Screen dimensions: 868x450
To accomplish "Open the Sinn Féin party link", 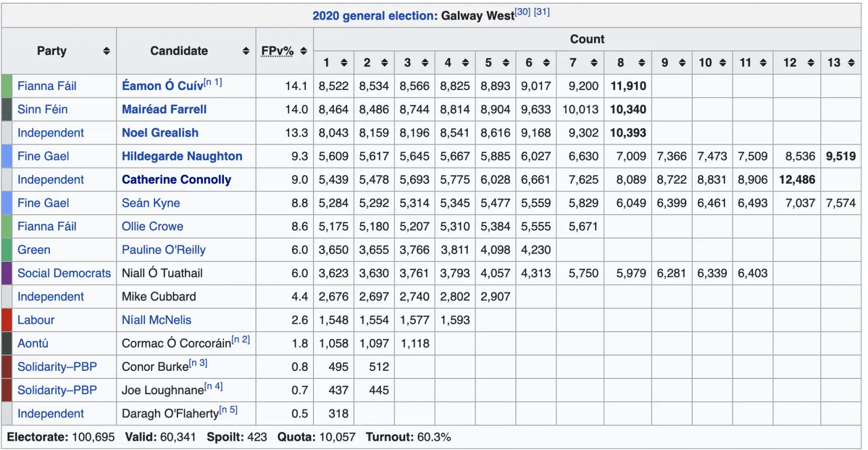I will (42, 110).
